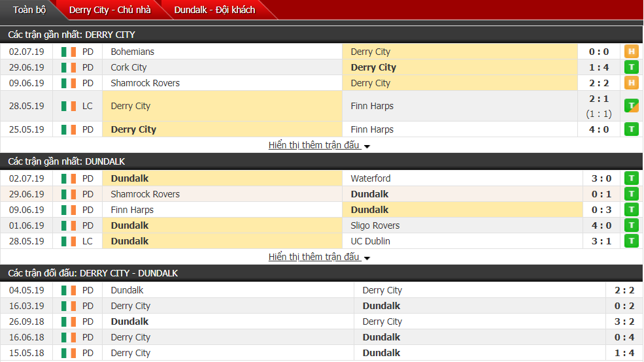This screenshot has width=644, height=362.
Task: Click win badge for Dundalk vs Waterford
Action: pos(632,178)
